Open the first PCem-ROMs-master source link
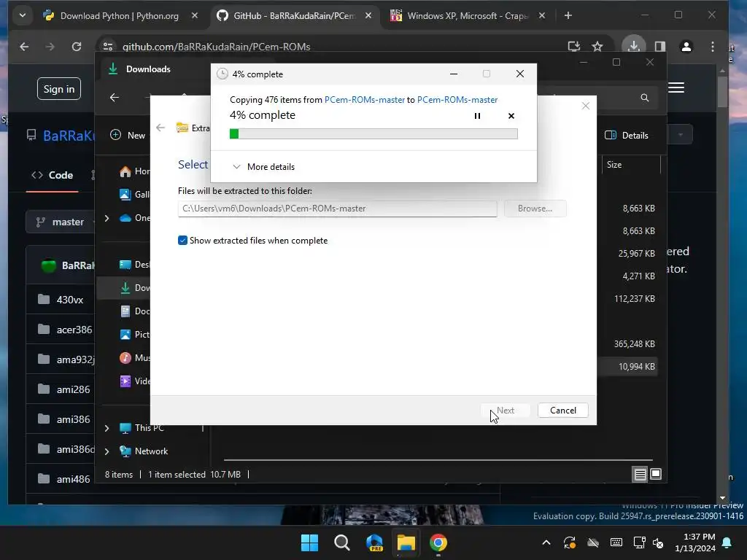Screen dimensions: 747x560 pyautogui.click(x=365, y=99)
